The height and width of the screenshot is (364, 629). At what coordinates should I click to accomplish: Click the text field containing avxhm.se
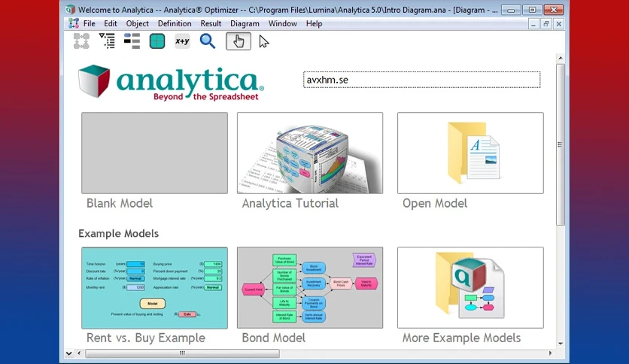tap(421, 80)
